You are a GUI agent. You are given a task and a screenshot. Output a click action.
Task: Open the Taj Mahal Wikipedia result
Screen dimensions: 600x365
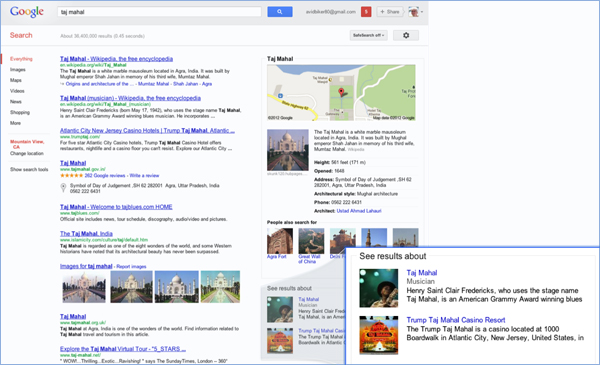(116, 59)
